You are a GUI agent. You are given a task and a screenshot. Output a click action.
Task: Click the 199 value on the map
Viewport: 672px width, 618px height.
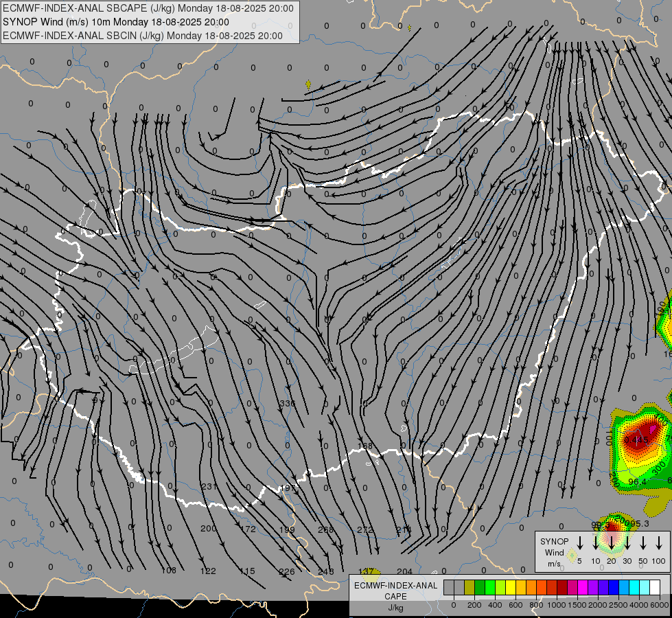pos(287,529)
